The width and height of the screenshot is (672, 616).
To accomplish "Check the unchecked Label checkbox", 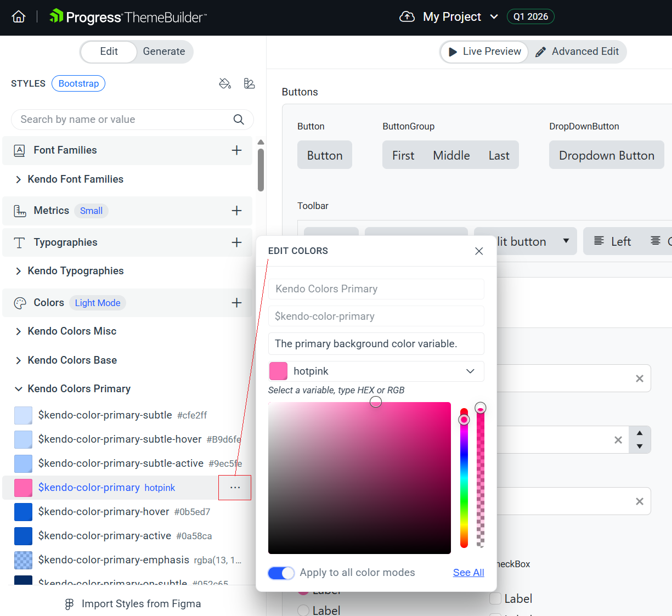I will 495,598.
